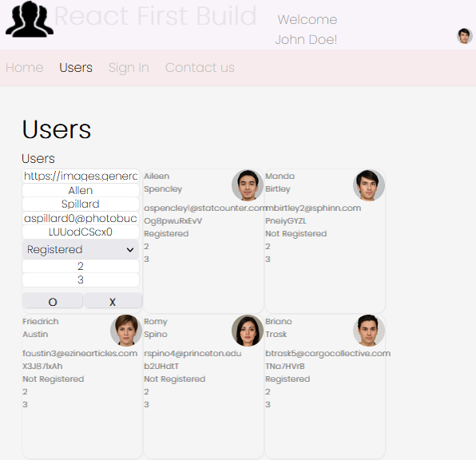
Task: Click Romy Spino's Not Registered status
Action: tap(175, 379)
